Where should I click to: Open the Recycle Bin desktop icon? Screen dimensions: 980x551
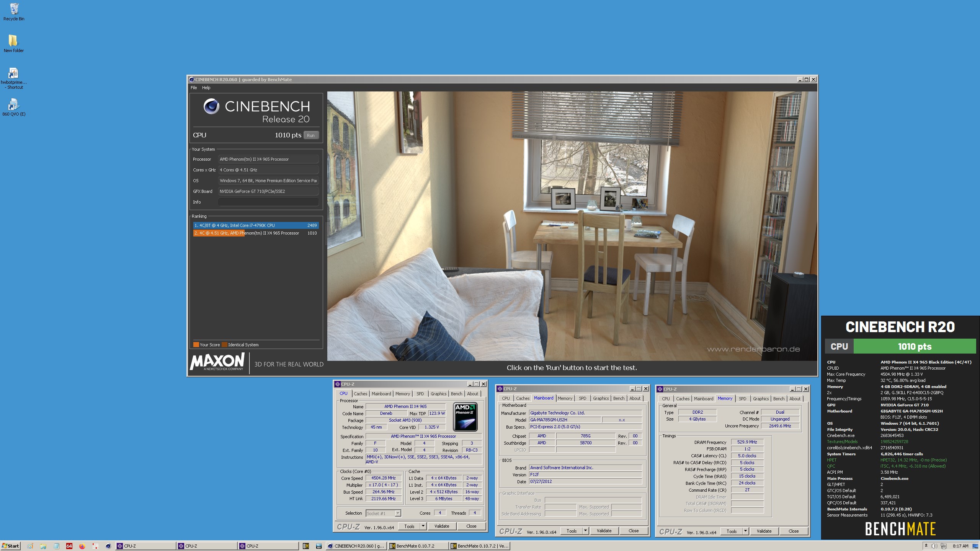click(14, 11)
